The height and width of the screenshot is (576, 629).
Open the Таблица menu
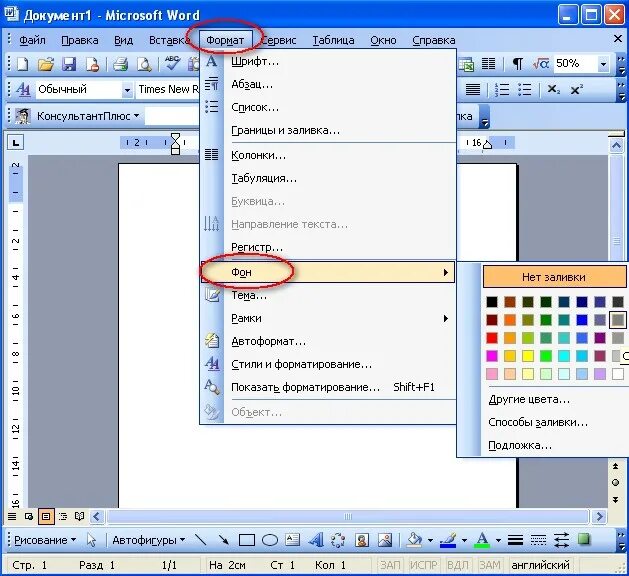333,41
